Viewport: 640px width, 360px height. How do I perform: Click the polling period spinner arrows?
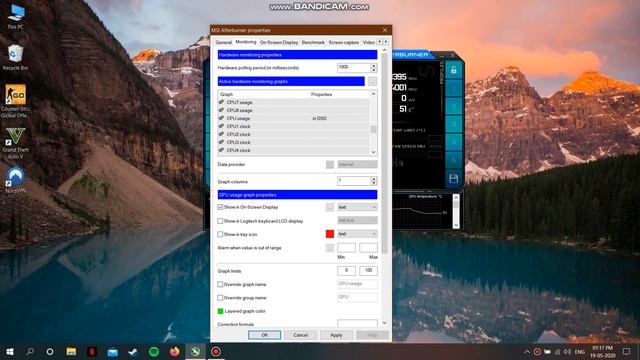tap(373, 68)
